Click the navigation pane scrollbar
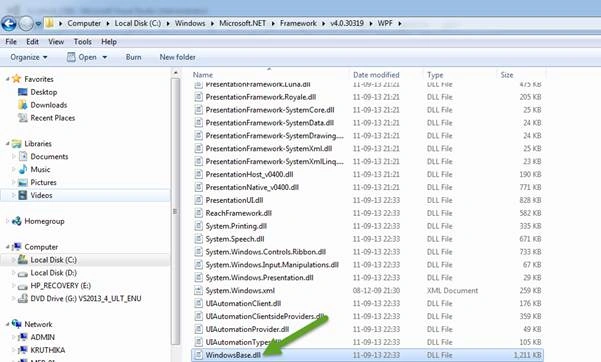 point(175,211)
